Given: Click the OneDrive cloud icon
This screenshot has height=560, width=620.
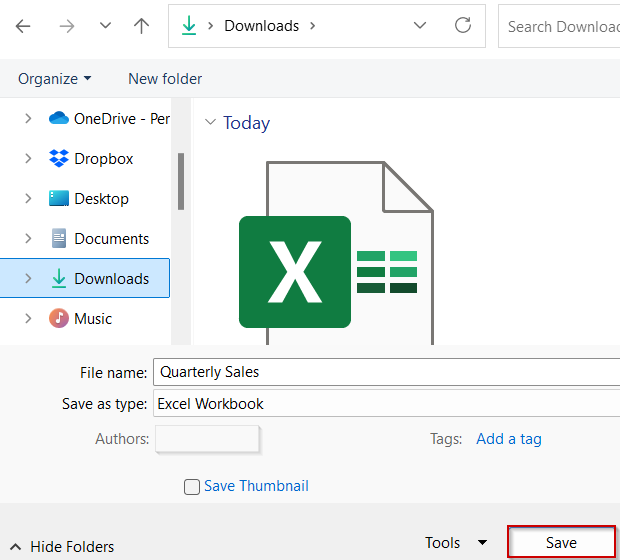Looking at the screenshot, I should pyautogui.click(x=59, y=118).
